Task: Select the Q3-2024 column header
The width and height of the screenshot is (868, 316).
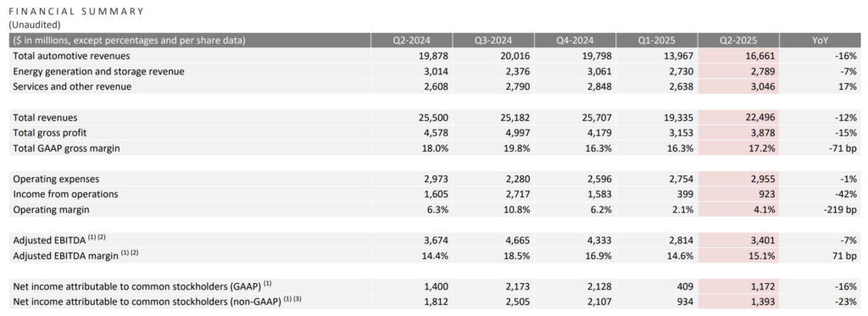Action: 492,41
